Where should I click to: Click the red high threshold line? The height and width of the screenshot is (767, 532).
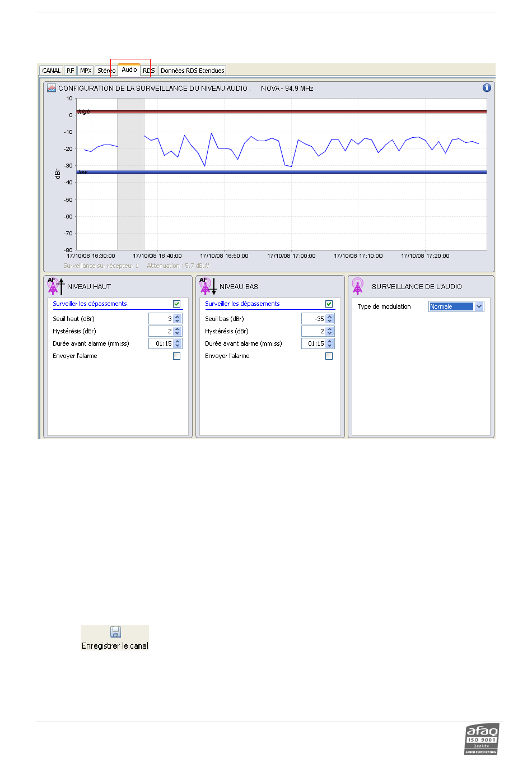click(280, 111)
